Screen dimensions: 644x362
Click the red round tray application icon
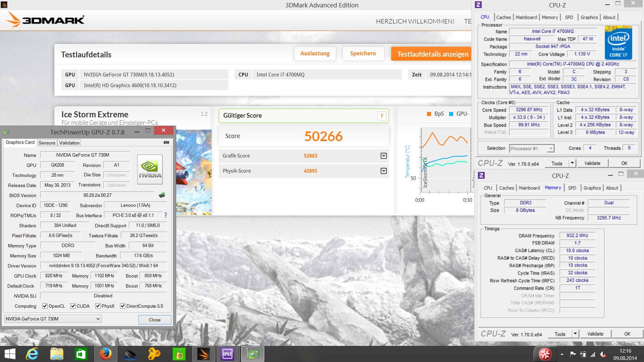(x=545, y=354)
